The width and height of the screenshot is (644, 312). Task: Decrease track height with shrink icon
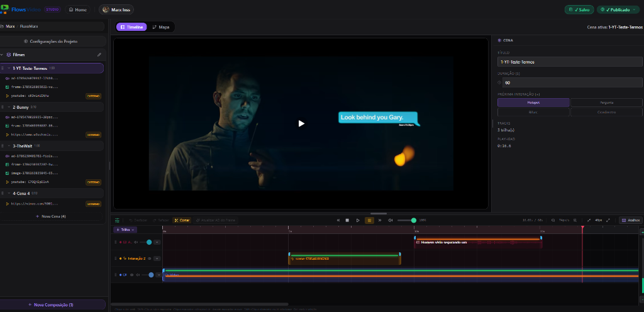(x=589, y=220)
